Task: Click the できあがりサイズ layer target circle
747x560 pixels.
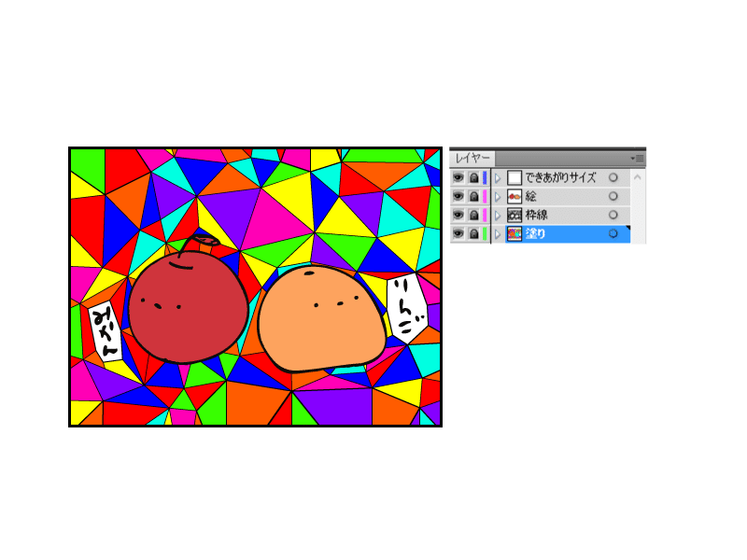Action: click(x=613, y=177)
